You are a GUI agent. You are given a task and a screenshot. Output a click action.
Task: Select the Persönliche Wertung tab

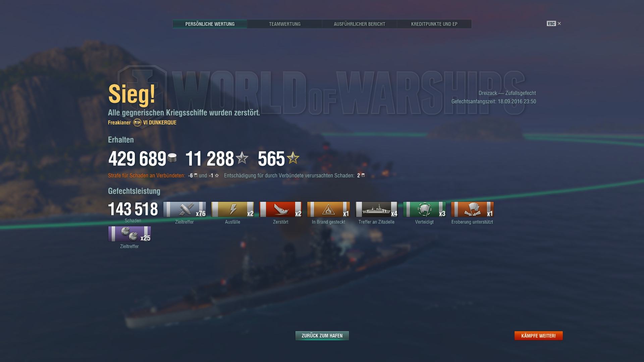[x=210, y=24]
